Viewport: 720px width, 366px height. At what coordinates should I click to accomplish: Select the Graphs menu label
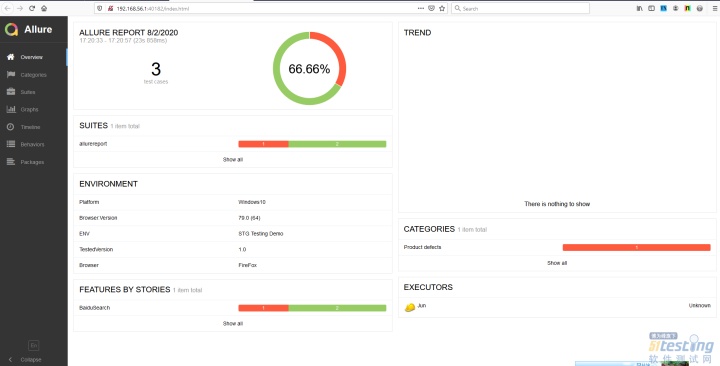29,110
